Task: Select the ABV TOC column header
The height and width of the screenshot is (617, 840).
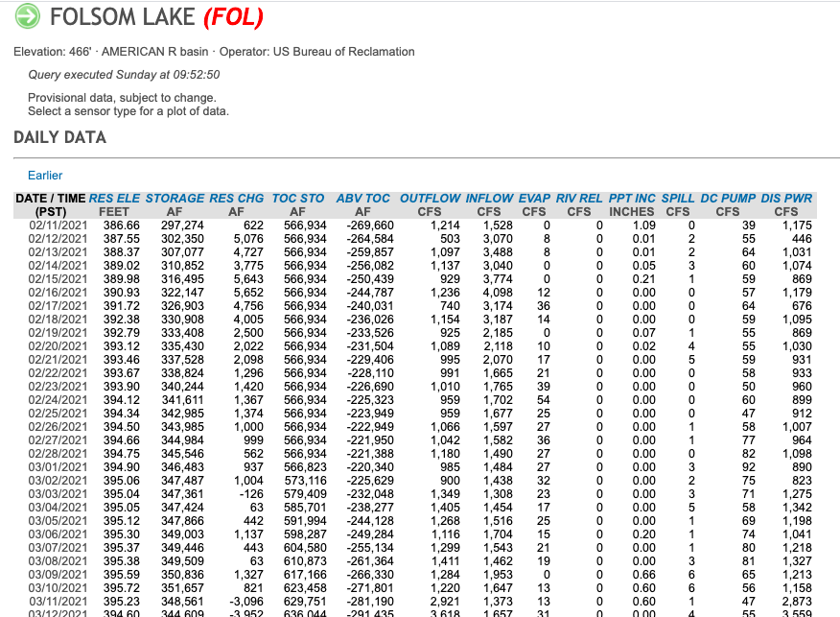Action: 363,199
